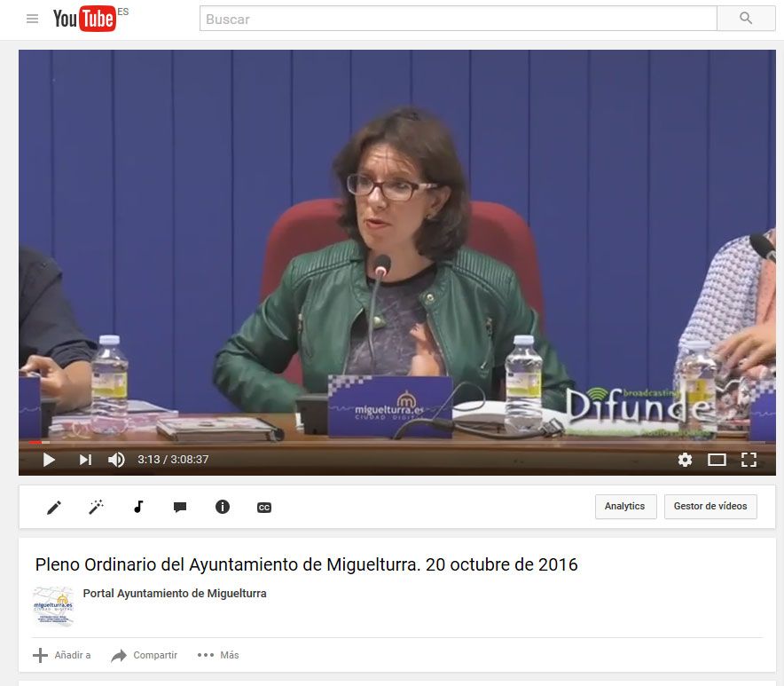The width and height of the screenshot is (784, 686).
Task: Seek on the video progress bar
Action: [397, 442]
